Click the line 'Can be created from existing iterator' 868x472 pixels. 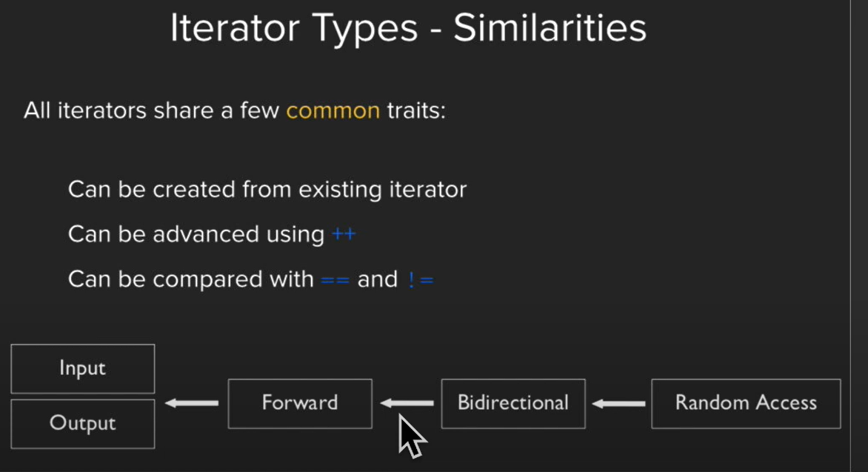(x=267, y=190)
